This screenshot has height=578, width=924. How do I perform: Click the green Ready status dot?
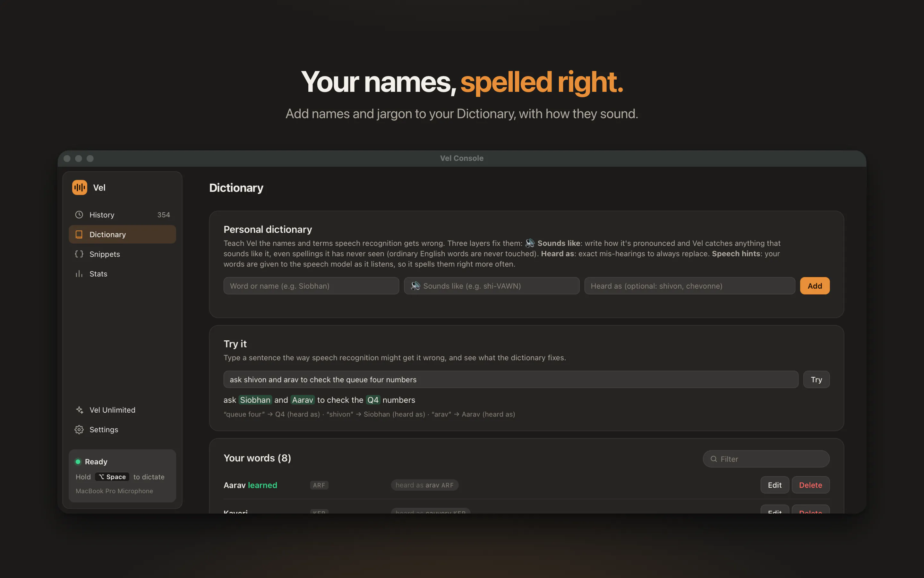click(78, 462)
